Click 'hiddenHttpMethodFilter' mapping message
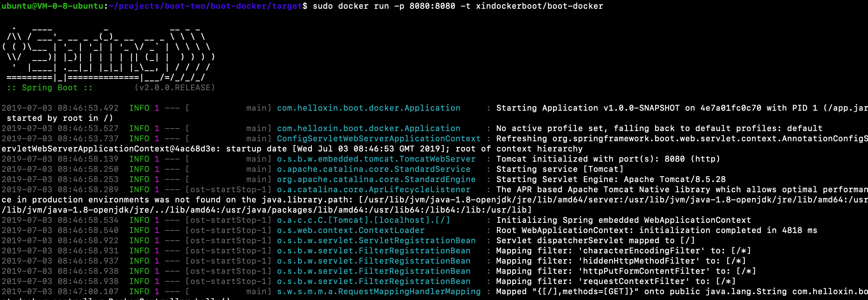Viewport: 868px width, 300px height. (621, 261)
